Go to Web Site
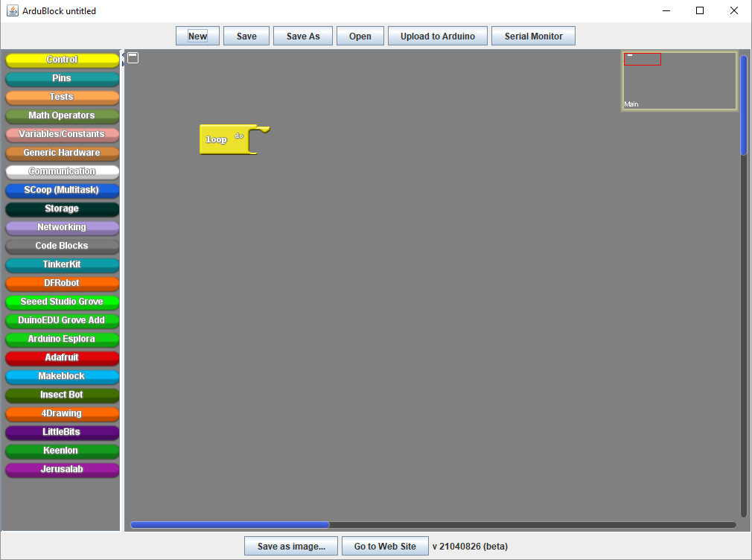Image resolution: width=752 pixels, height=560 pixels. (x=385, y=546)
